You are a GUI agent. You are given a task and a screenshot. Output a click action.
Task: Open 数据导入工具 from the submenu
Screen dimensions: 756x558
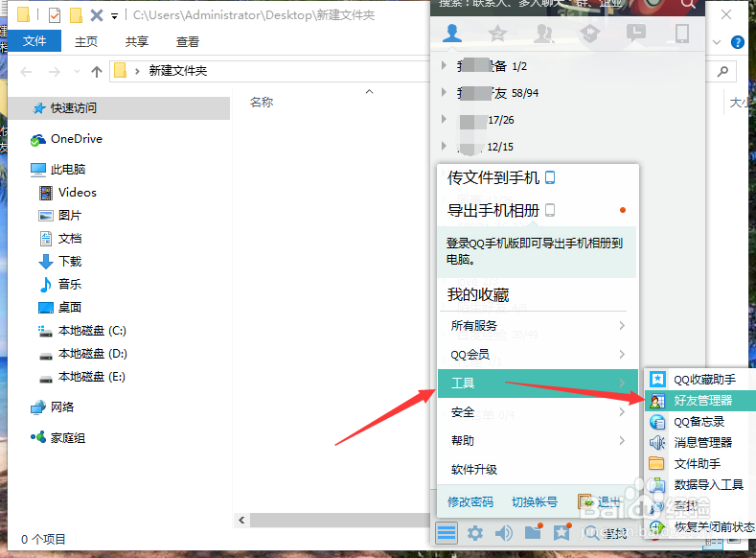click(x=700, y=485)
